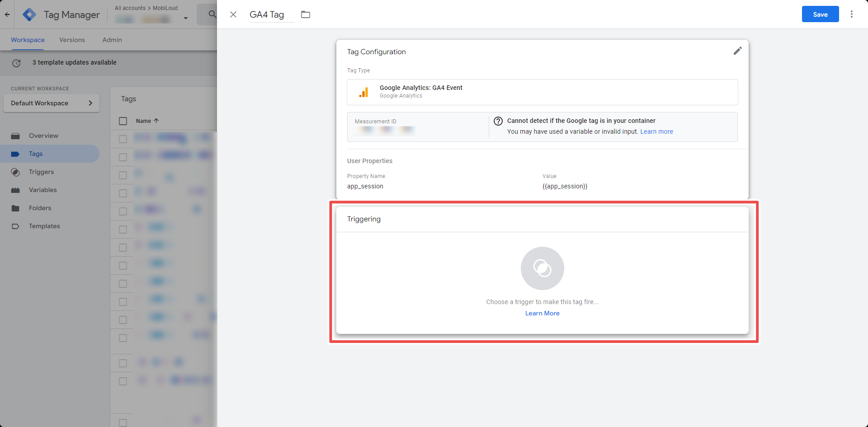Click the Tag Configuration heading
The image size is (868, 427).
(x=377, y=52)
